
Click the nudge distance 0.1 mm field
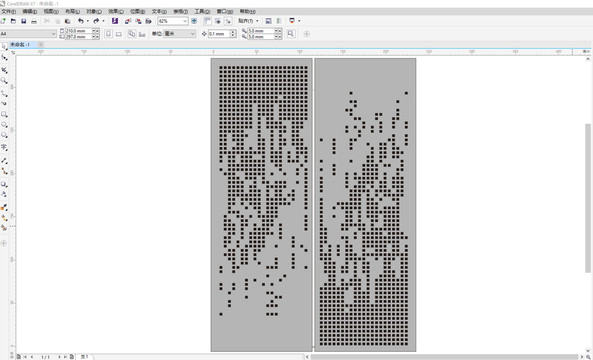219,34
